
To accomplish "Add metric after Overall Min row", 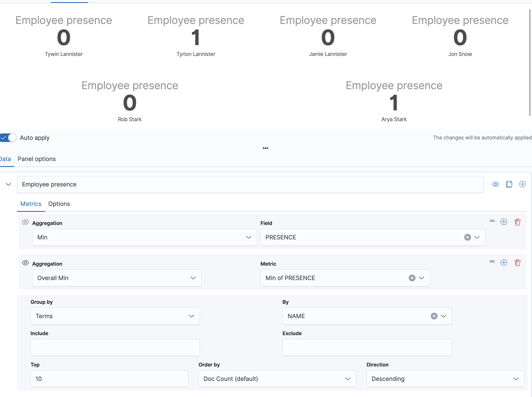I will click(x=504, y=262).
